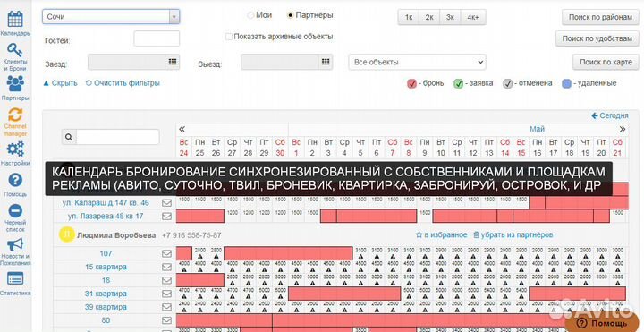This screenshot has height=332, width=644.
Task: Click envelope icon for object 80
Action: point(166,320)
